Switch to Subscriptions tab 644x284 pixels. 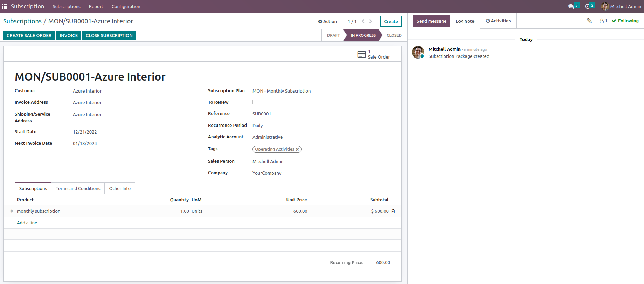point(33,188)
